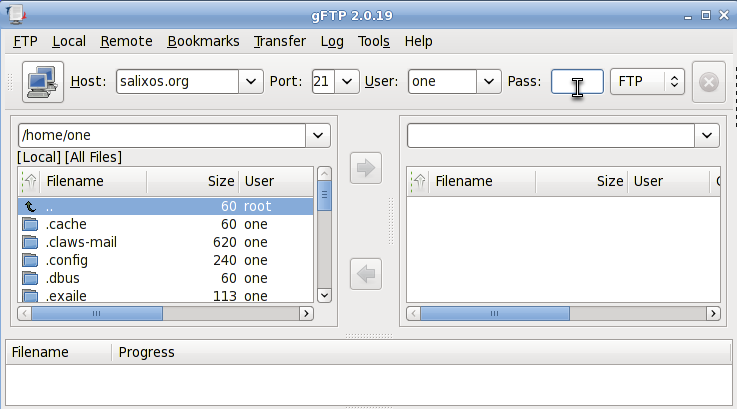
Task: Click the local list vertical scrollbar thumb
Action: coord(324,196)
